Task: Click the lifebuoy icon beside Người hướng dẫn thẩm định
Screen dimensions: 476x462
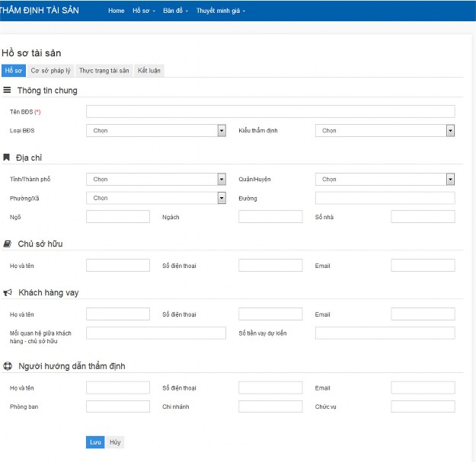Action: point(7,366)
